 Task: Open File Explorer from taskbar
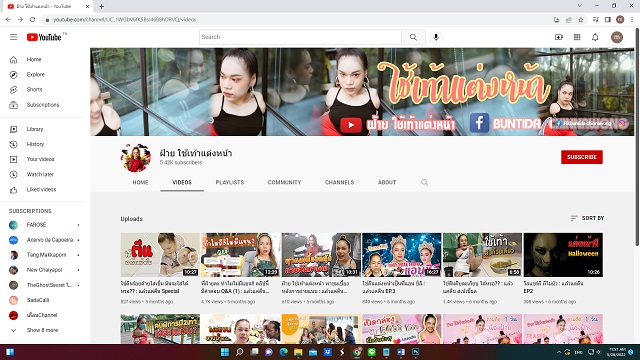298,352
